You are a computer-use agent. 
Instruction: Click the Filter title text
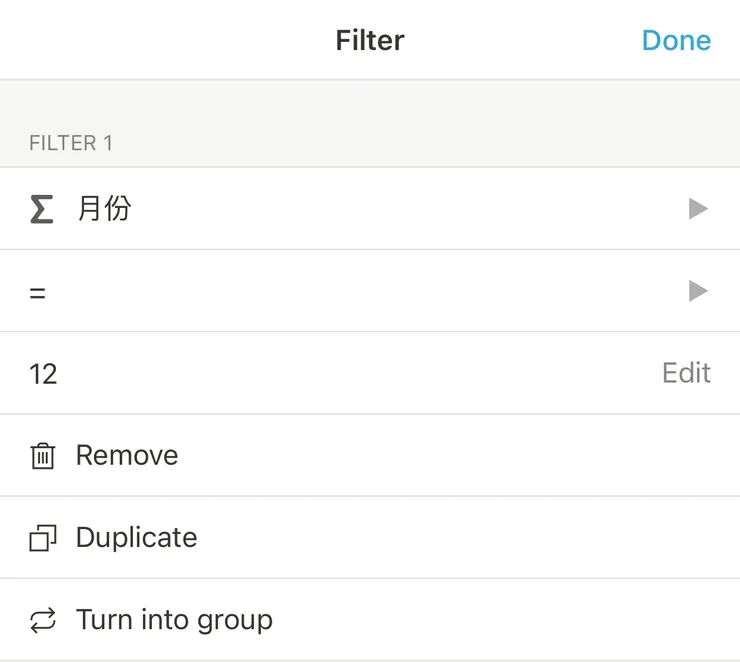(x=370, y=40)
